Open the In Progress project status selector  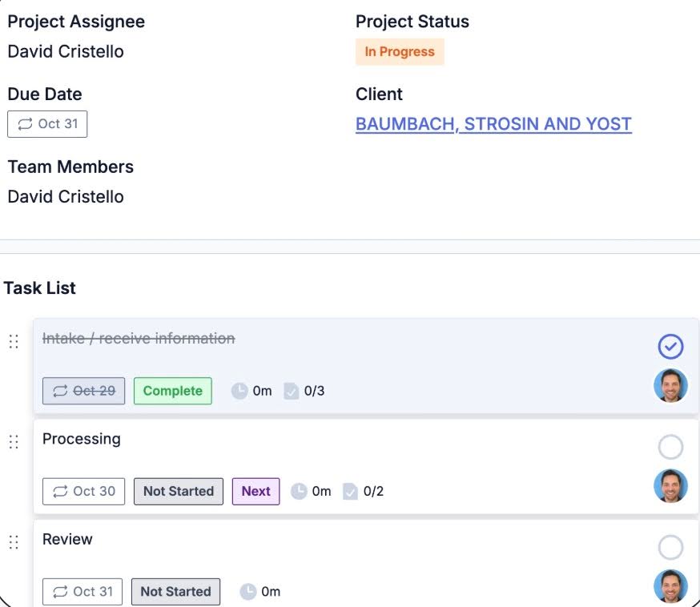click(x=400, y=51)
